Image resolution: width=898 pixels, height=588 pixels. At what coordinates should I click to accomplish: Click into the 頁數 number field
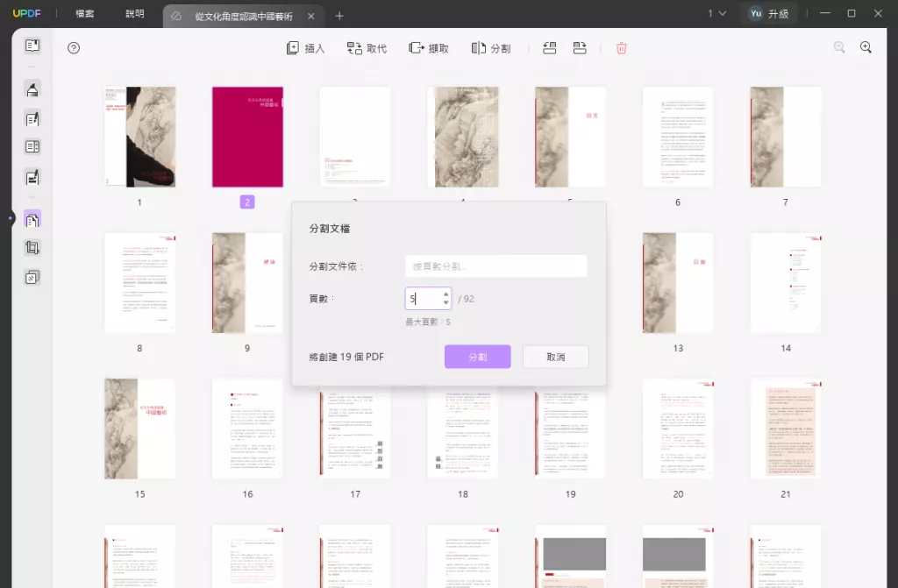pyautogui.click(x=424, y=299)
